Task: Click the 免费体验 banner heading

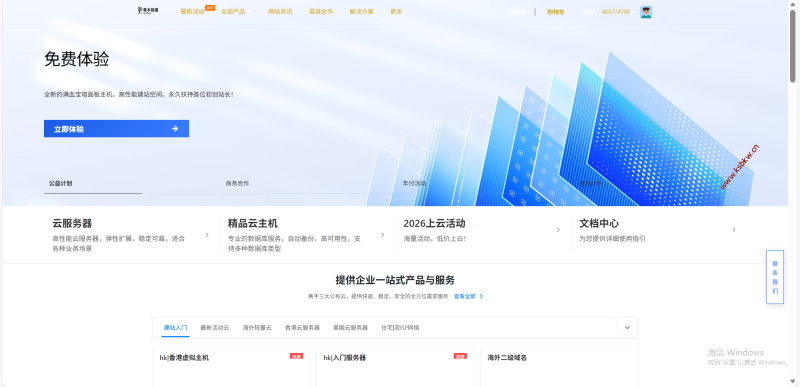Action: (77, 59)
